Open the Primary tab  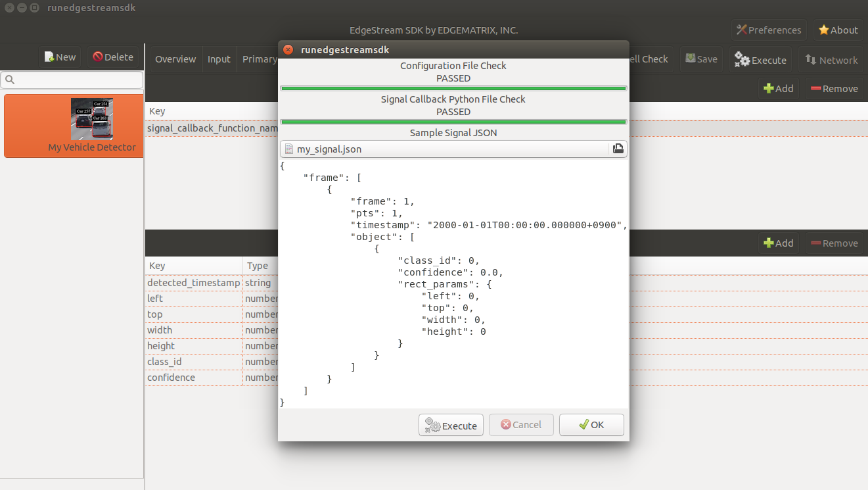click(x=258, y=59)
